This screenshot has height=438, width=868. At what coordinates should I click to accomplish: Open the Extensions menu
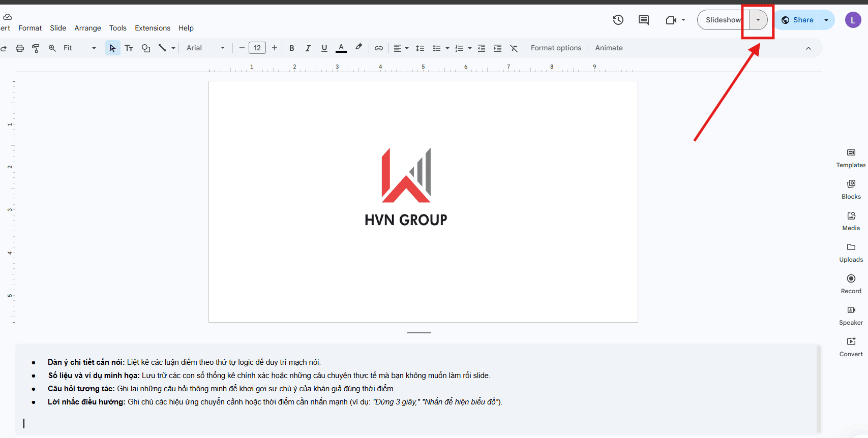(x=153, y=28)
